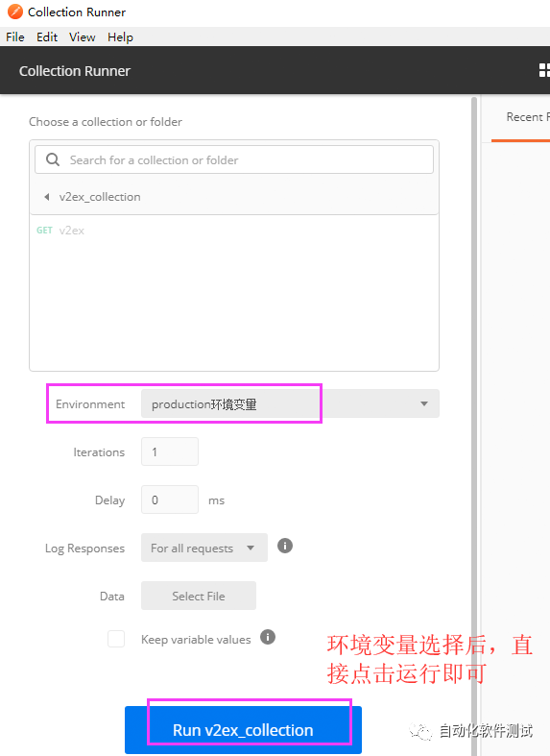The width and height of the screenshot is (550, 756).
Task: Click the Log Responses info icon
Action: [x=285, y=546]
